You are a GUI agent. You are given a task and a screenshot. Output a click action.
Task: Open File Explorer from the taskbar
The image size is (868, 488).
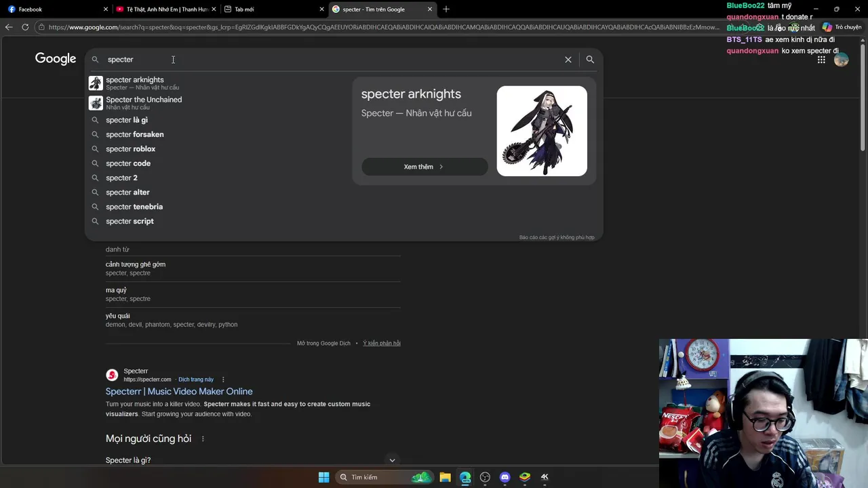pyautogui.click(x=445, y=477)
